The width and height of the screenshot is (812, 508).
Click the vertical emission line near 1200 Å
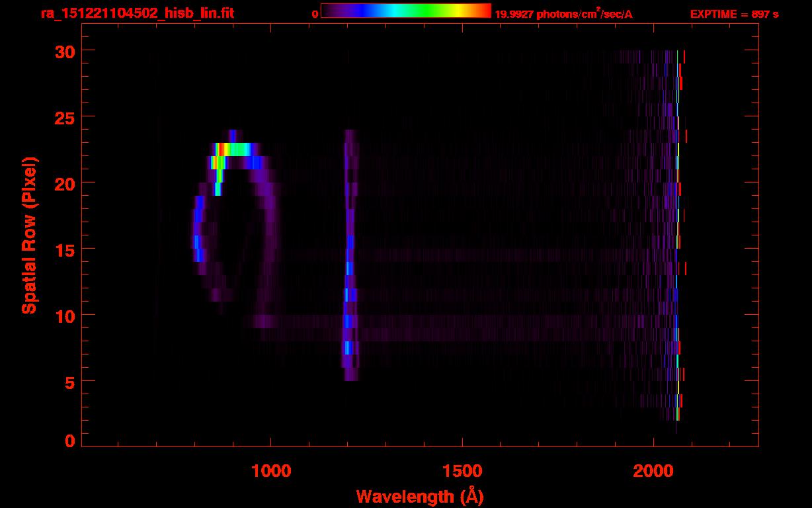point(350,255)
